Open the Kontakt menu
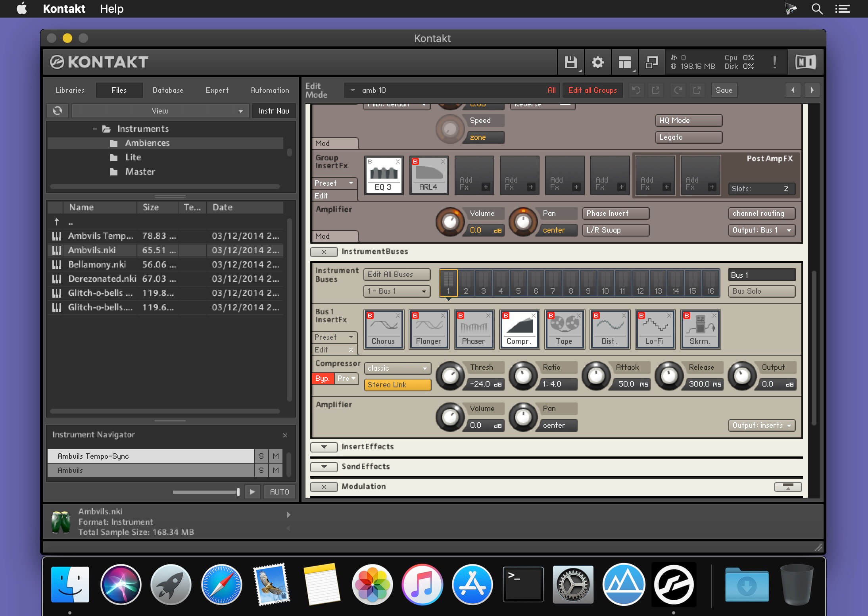This screenshot has height=616, width=868. (x=64, y=9)
